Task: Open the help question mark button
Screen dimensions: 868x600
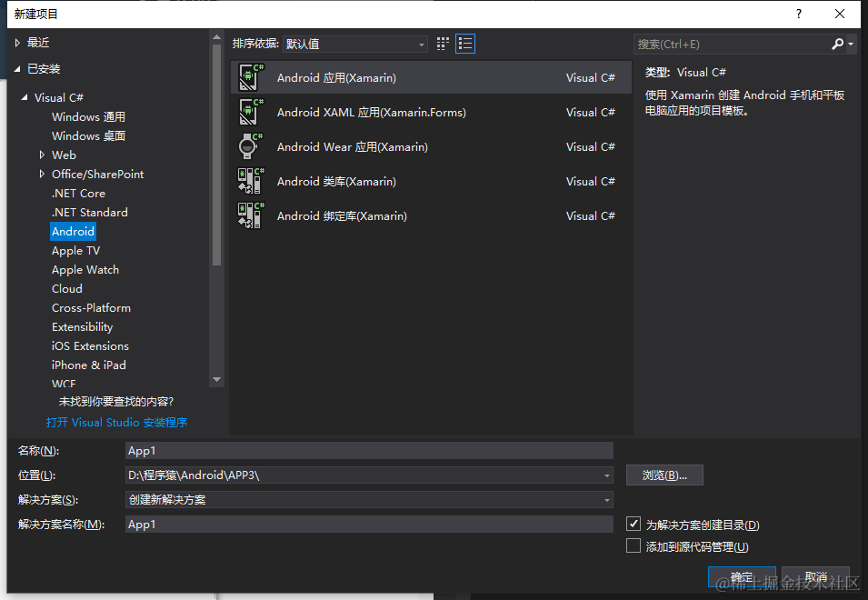Action: (798, 14)
